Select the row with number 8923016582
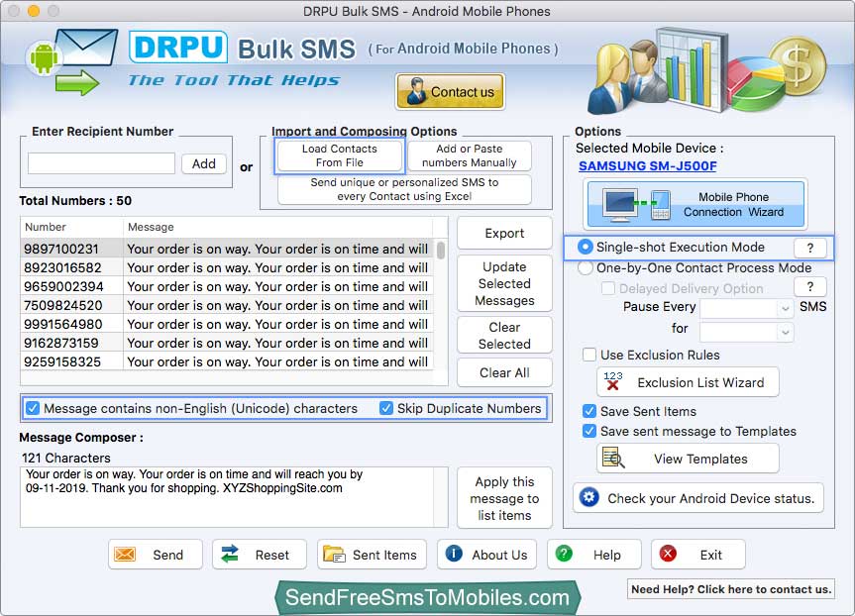Screen dimensions: 855x616 click(x=227, y=267)
